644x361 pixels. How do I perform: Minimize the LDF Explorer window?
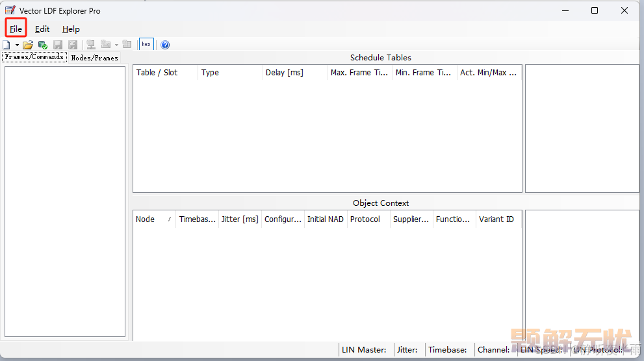click(x=565, y=10)
